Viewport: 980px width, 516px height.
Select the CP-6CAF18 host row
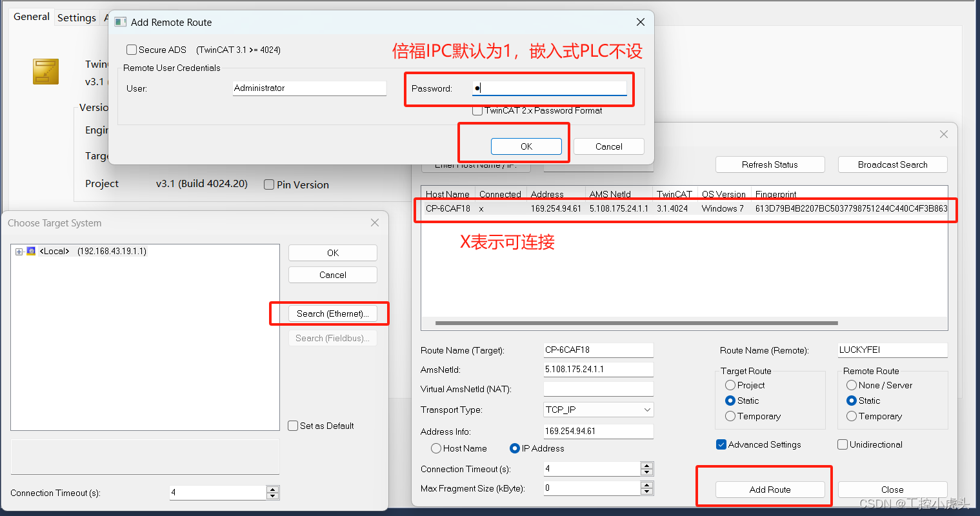pos(685,208)
